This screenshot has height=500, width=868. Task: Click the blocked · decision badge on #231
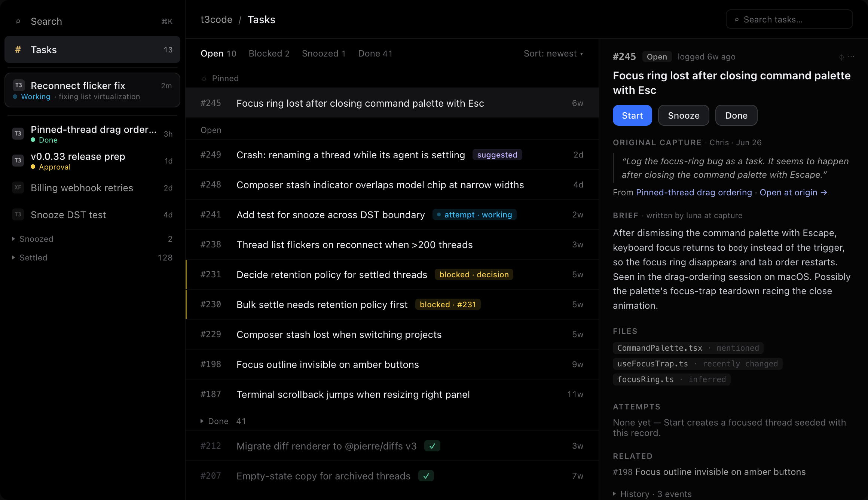coord(474,274)
